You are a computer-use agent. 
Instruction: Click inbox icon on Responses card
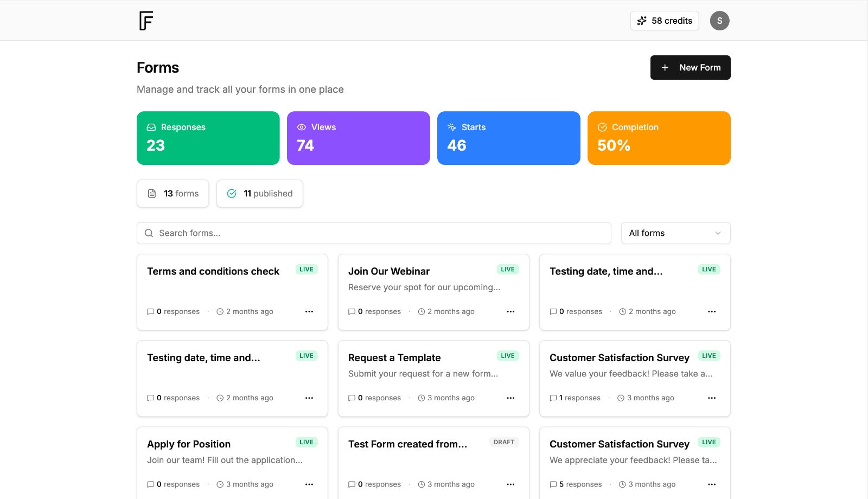click(x=151, y=127)
